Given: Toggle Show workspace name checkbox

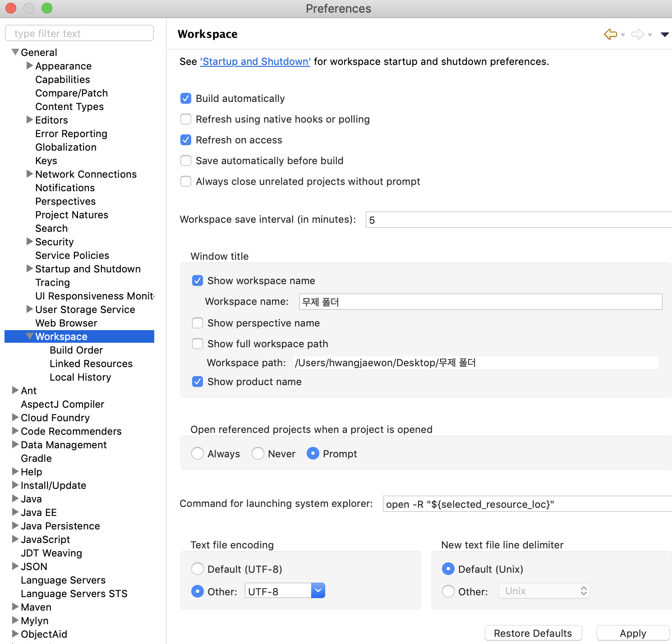Looking at the screenshot, I should pos(198,281).
